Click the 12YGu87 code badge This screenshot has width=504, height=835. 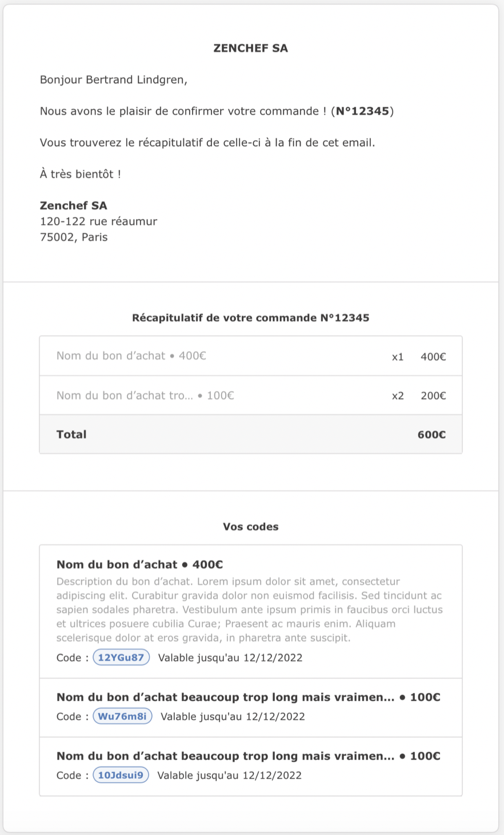coord(121,657)
